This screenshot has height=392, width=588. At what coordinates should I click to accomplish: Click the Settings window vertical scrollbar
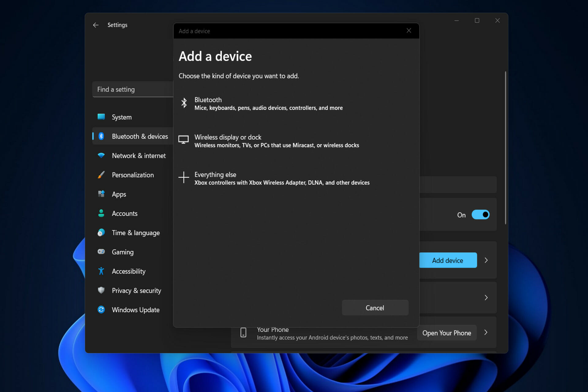pos(505,148)
